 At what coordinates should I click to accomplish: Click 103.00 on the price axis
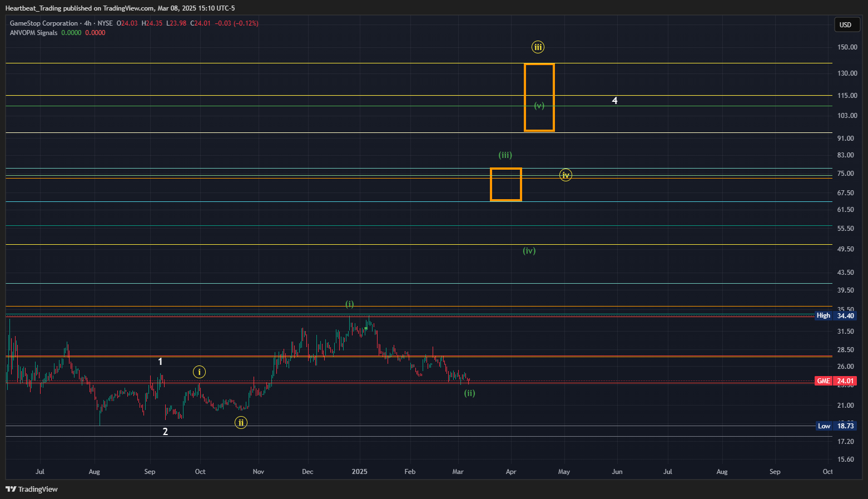click(847, 116)
